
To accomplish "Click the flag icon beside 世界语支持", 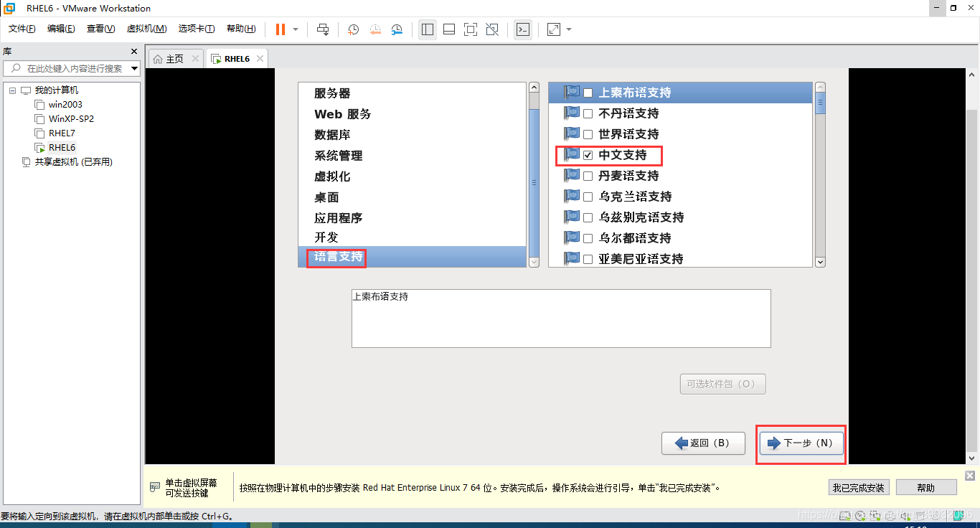I will click(572, 133).
